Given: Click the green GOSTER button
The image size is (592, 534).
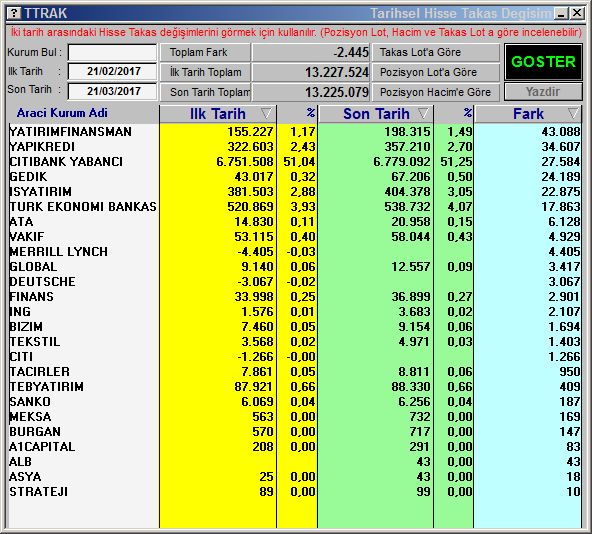Looking at the screenshot, I should tap(543, 62).
